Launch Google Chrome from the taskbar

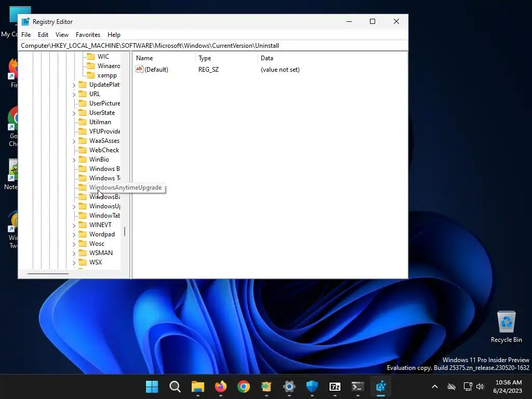(244, 387)
